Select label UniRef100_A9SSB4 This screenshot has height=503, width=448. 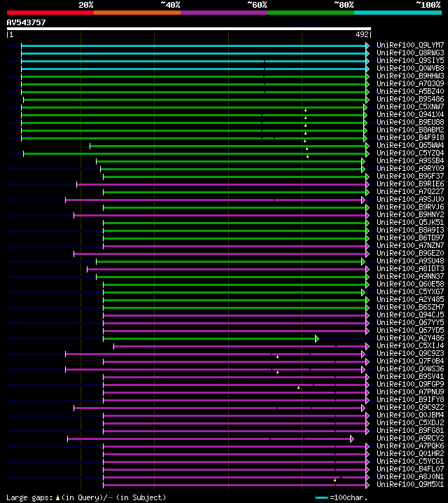click(410, 160)
